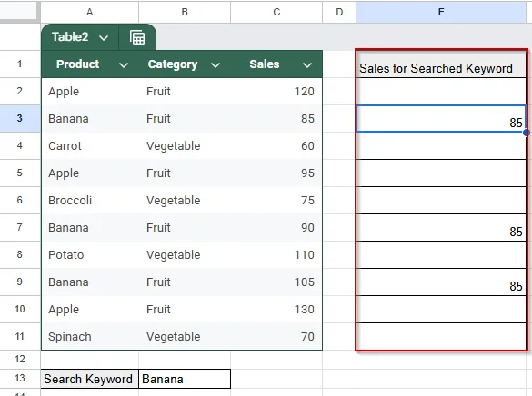
Task: Select column D header
Action: pos(339,12)
